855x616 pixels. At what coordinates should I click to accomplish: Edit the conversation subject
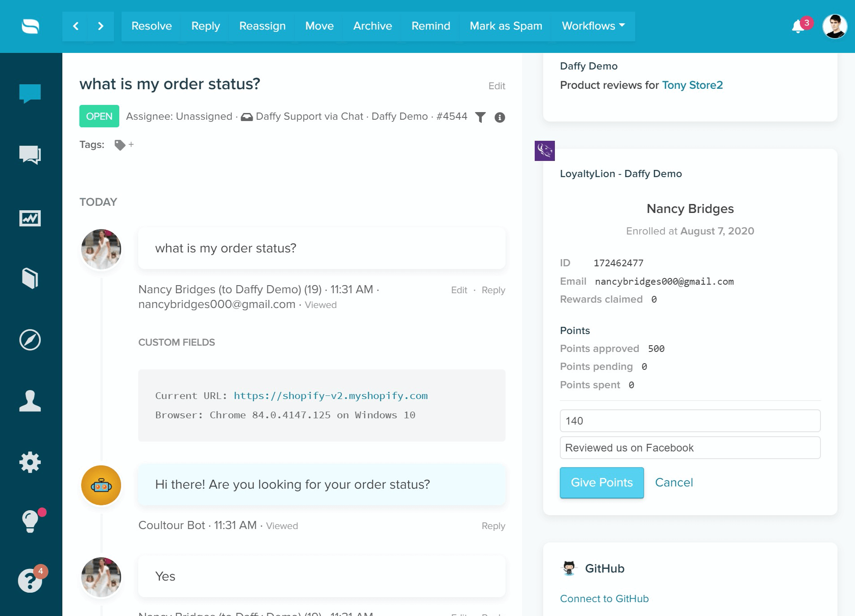pyautogui.click(x=497, y=86)
